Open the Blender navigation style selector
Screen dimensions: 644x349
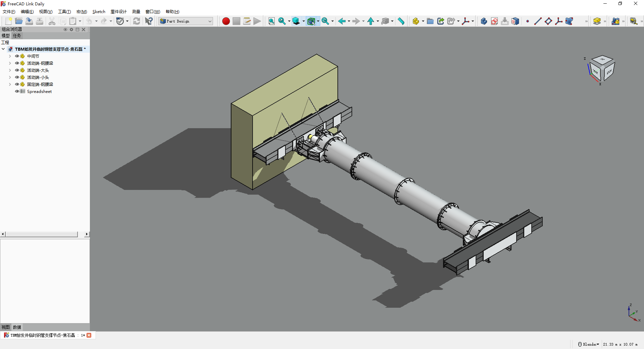(589, 344)
